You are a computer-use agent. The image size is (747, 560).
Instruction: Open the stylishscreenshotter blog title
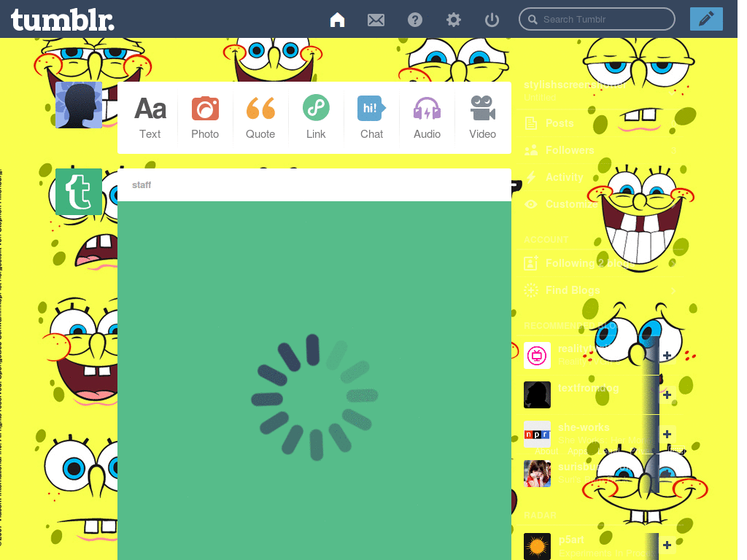[x=575, y=85]
